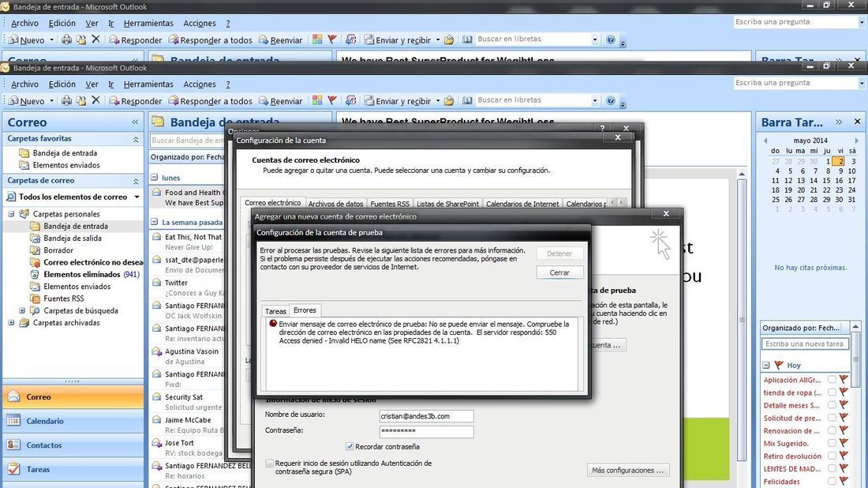Open Archivo menu in the background Outlook window

click(25, 23)
